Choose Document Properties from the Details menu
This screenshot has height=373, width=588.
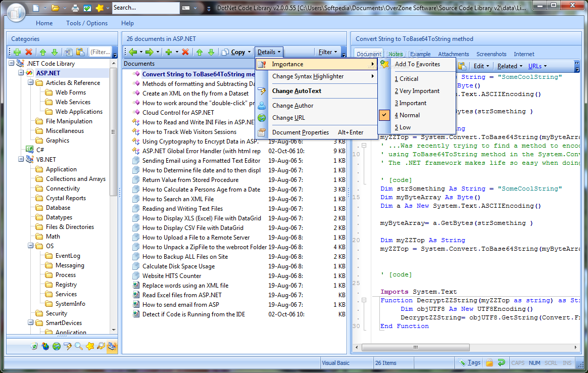click(x=317, y=132)
